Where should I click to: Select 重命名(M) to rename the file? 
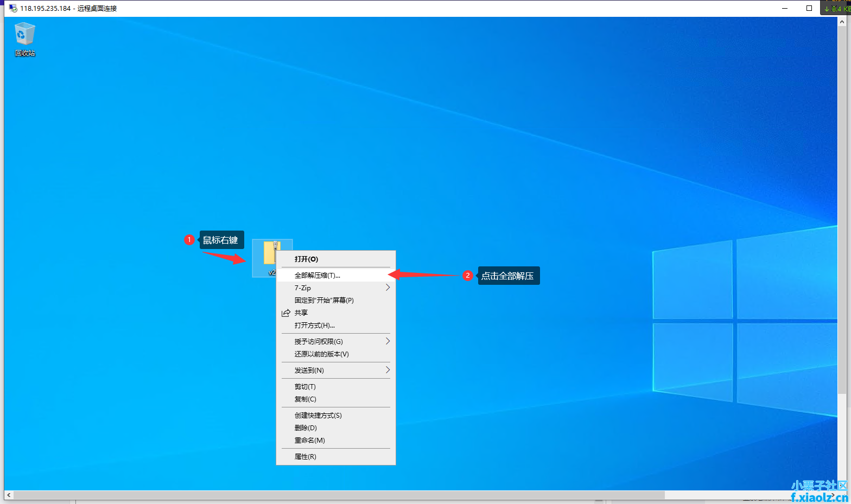(310, 441)
